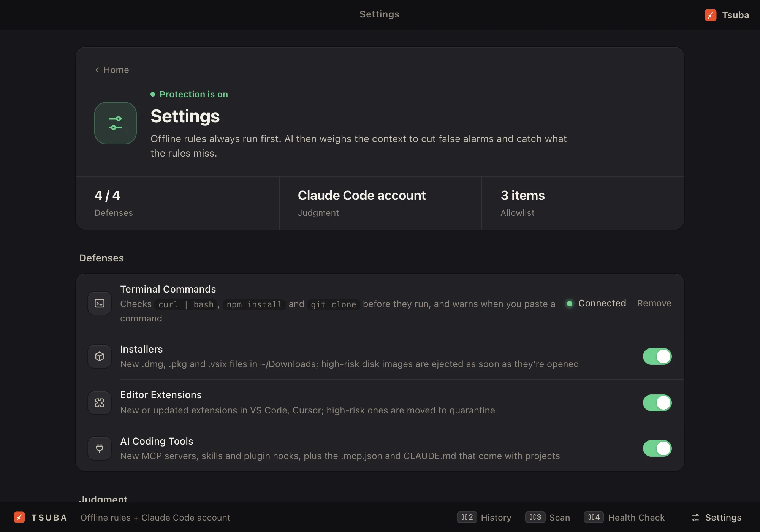760x532 pixels.
Task: Click the sliders icon beside bottom Settings
Action: point(695,518)
